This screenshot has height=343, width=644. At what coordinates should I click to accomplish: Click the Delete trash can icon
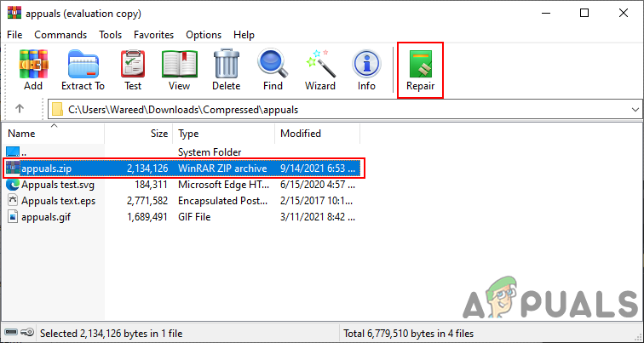227,64
